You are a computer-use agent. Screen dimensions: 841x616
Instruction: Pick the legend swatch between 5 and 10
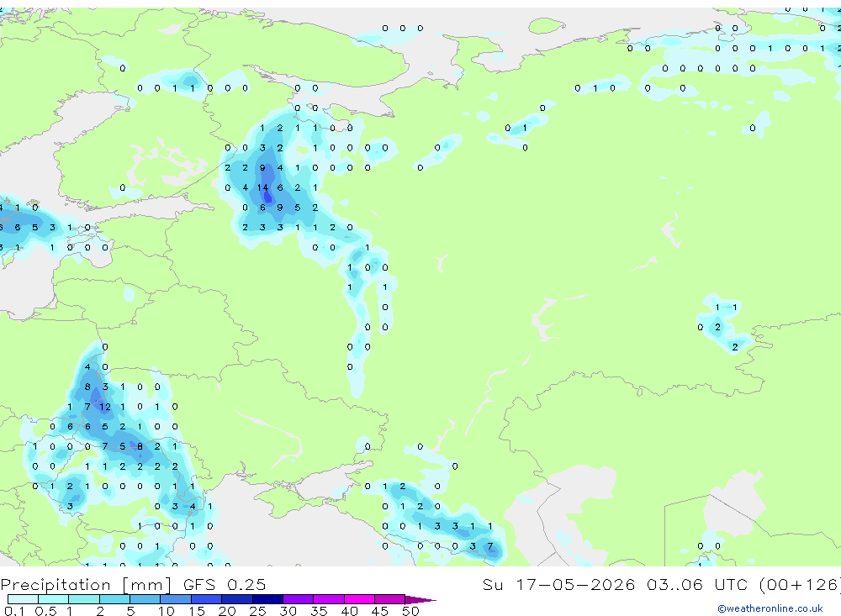pyautogui.click(x=145, y=599)
